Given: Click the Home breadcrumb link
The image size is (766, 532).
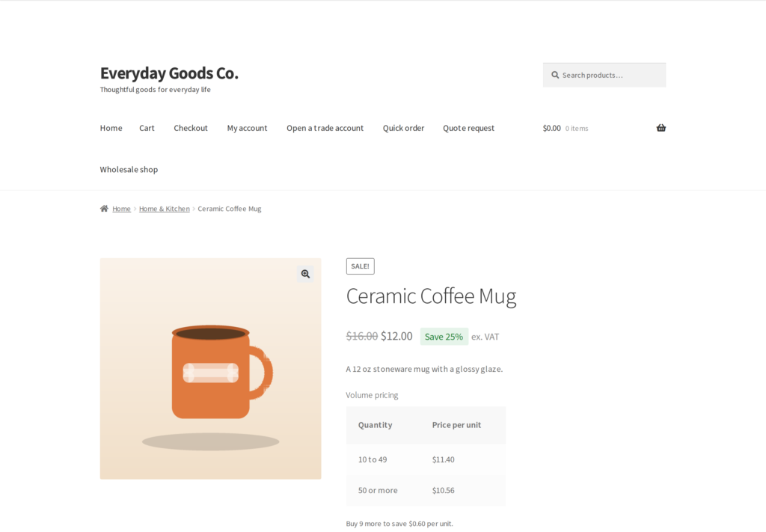Looking at the screenshot, I should (x=121, y=209).
